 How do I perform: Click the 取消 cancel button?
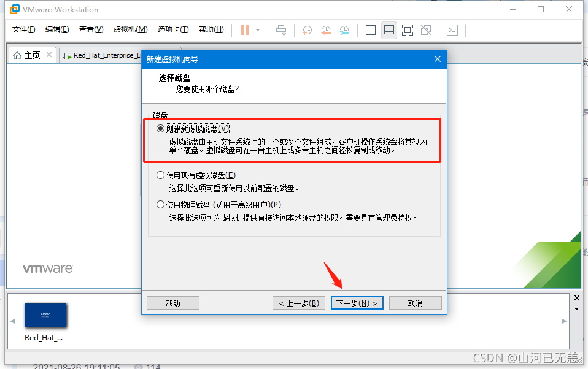coord(416,303)
